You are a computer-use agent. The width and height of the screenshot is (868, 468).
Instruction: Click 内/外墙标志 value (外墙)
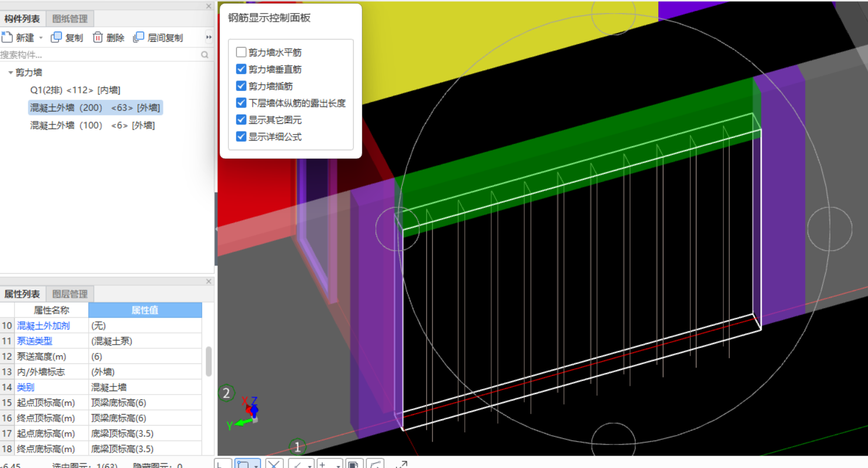145,372
